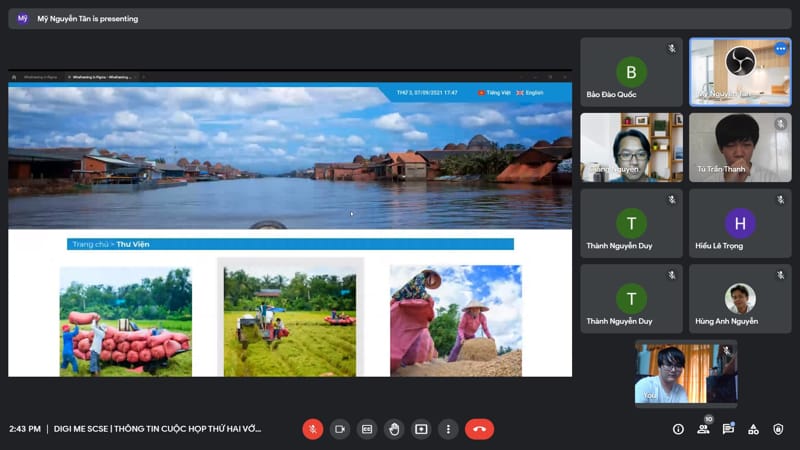Turn on closed captions
Image resolution: width=800 pixels, height=450 pixels.
click(x=367, y=429)
